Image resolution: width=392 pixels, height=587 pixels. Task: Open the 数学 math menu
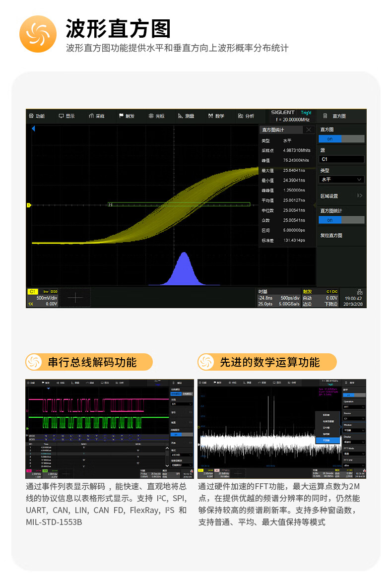216,116
